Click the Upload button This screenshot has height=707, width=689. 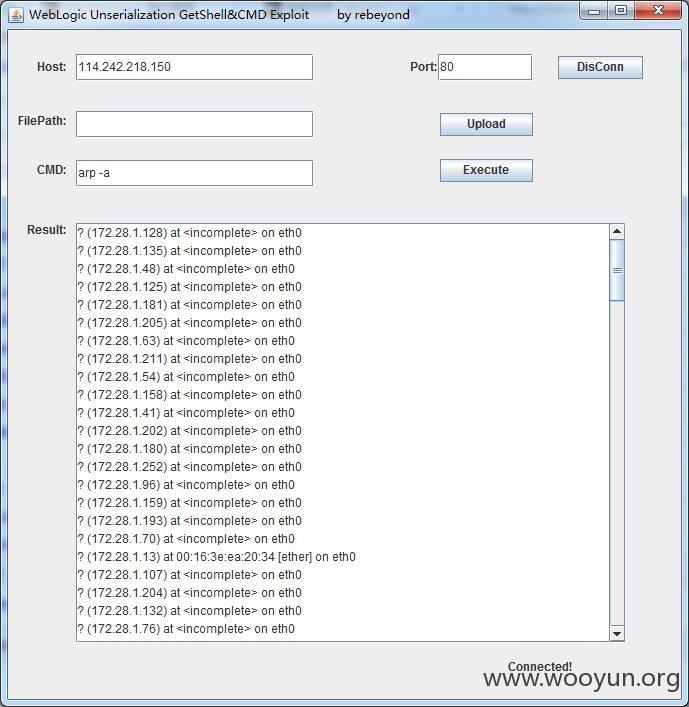click(x=486, y=124)
